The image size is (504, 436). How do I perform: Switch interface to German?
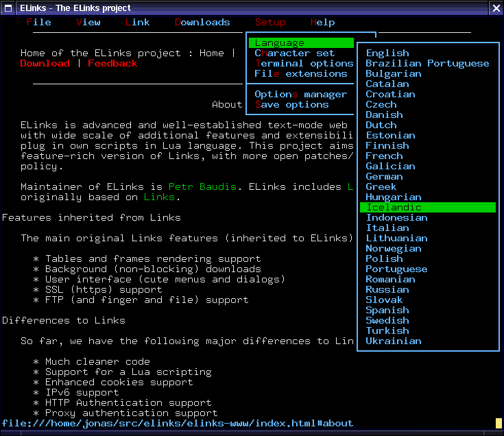pos(428,176)
